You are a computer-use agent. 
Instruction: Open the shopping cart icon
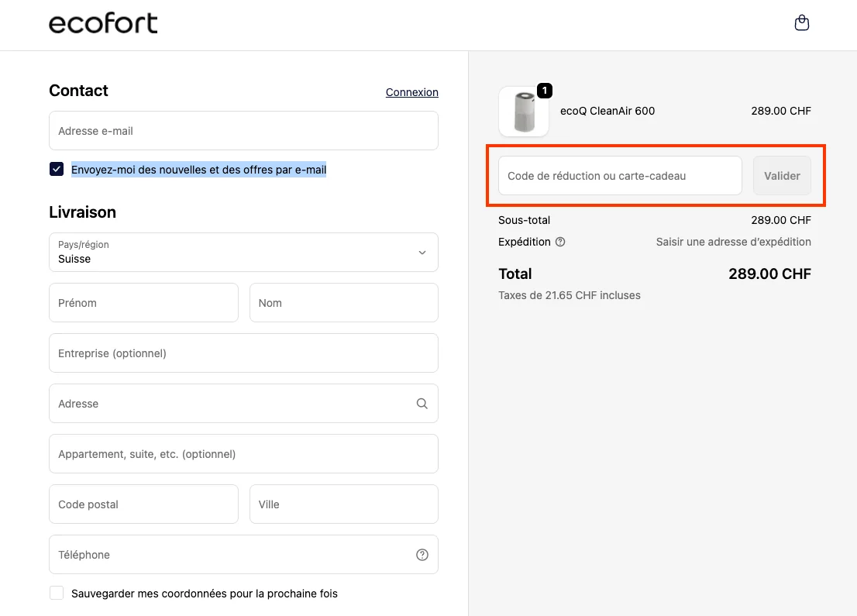(802, 22)
